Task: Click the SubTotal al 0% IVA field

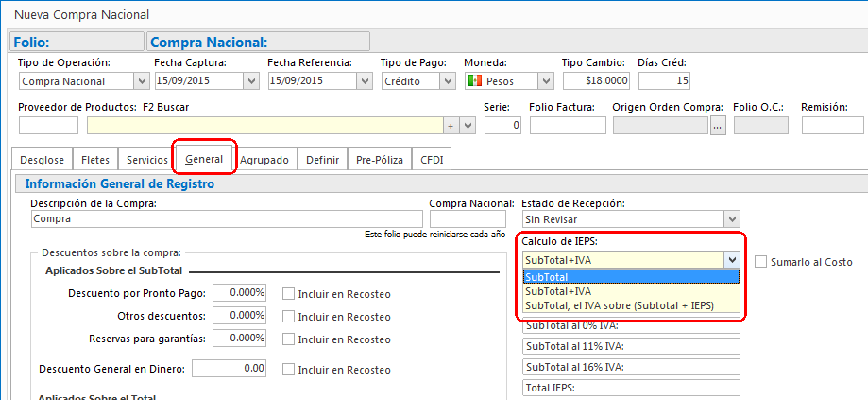Action: (631, 325)
